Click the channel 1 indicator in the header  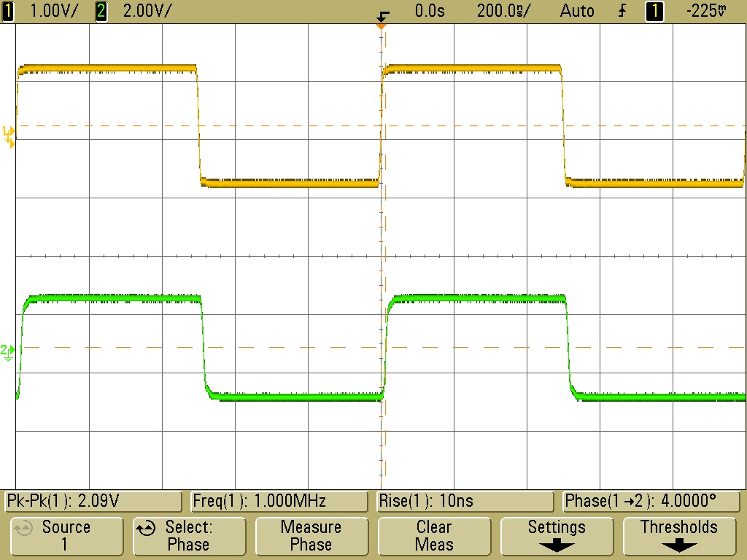click(8, 11)
